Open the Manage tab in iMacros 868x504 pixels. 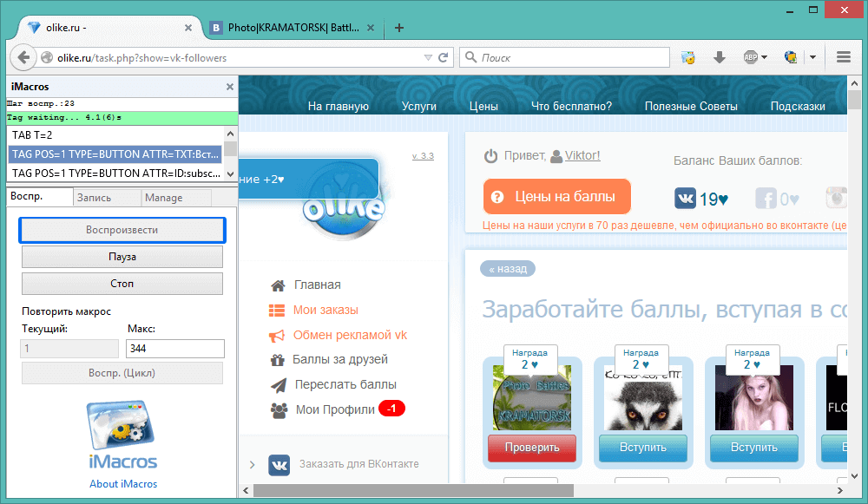pyautogui.click(x=176, y=198)
